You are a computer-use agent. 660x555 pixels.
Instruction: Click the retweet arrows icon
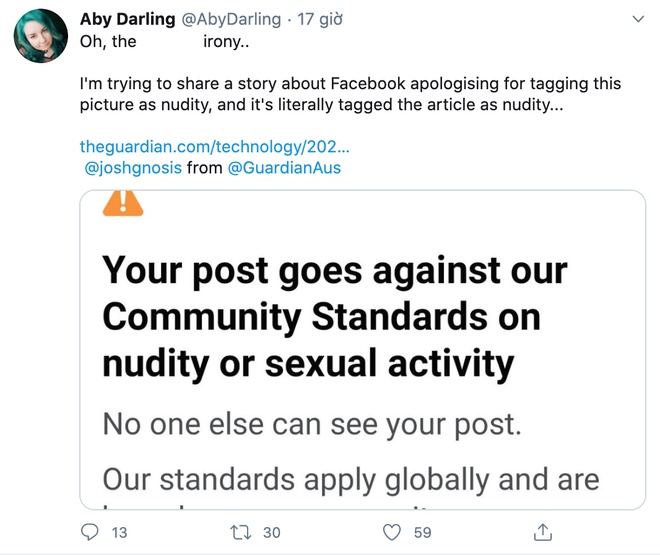tap(241, 532)
